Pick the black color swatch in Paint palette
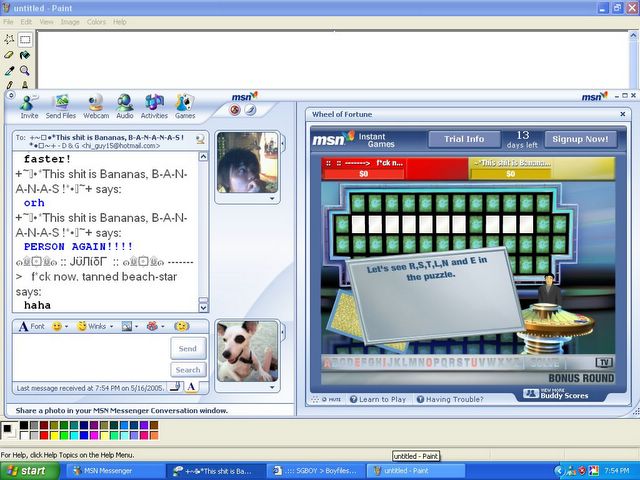The width and height of the screenshot is (640, 480). click(24, 425)
